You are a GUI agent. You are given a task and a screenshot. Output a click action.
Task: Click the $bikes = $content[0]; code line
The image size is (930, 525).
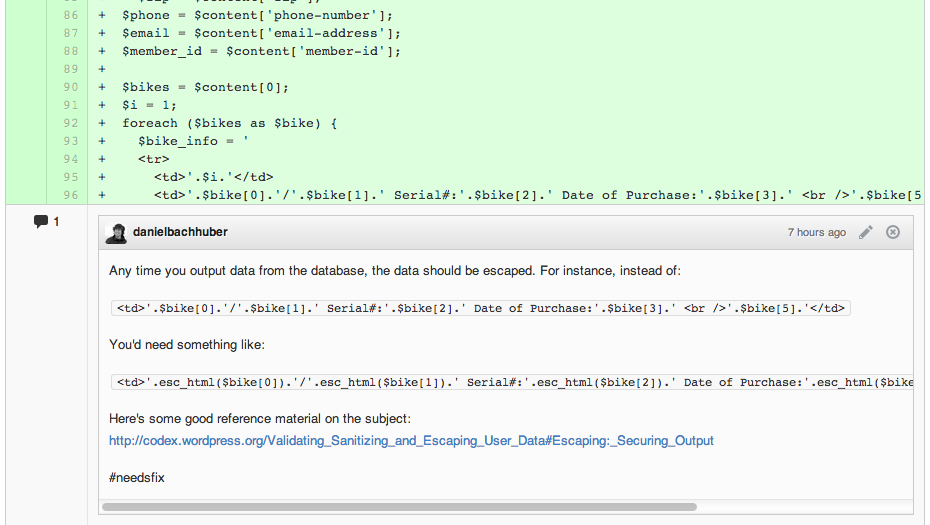[x=205, y=87]
